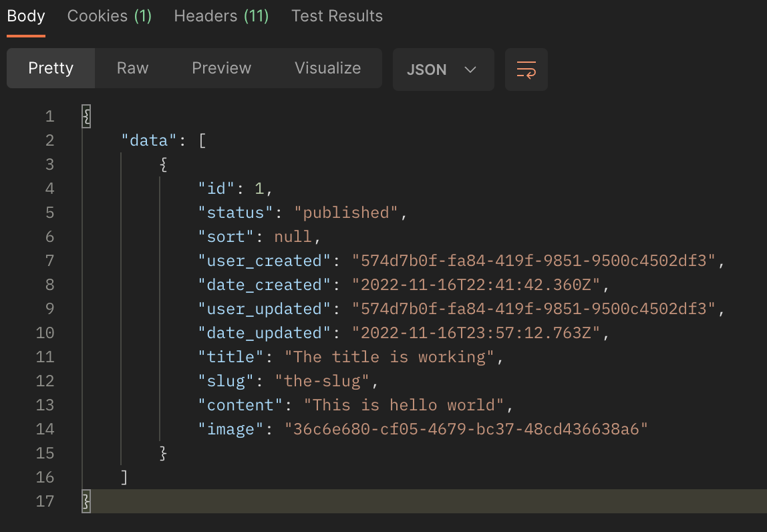767x532 pixels.
Task: Click the id value 1
Action: 259,188
